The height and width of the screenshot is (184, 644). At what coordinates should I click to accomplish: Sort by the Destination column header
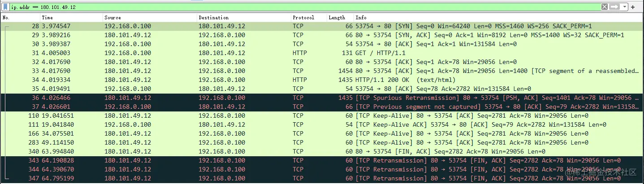[213, 17]
